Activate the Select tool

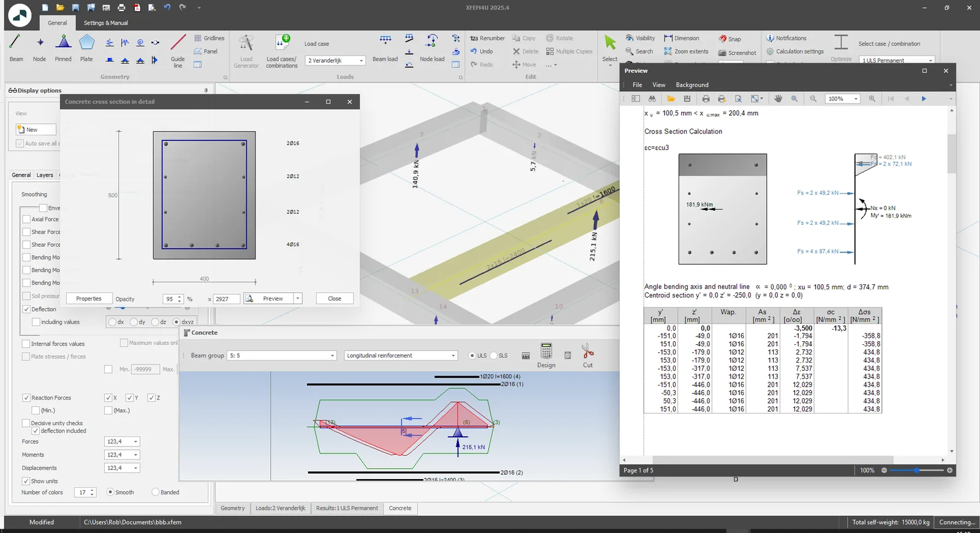click(610, 49)
